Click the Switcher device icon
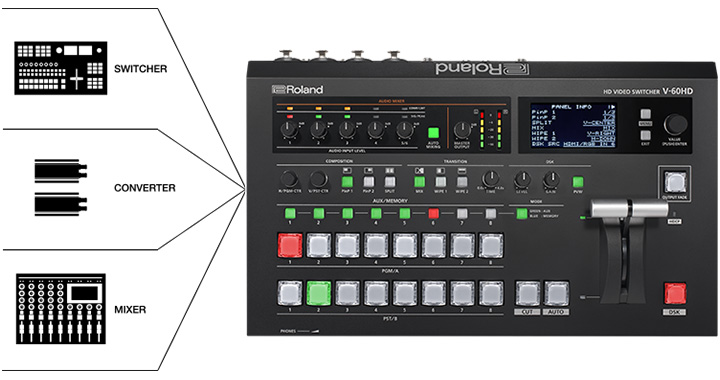The height and width of the screenshot is (380, 720). pyautogui.click(x=61, y=68)
